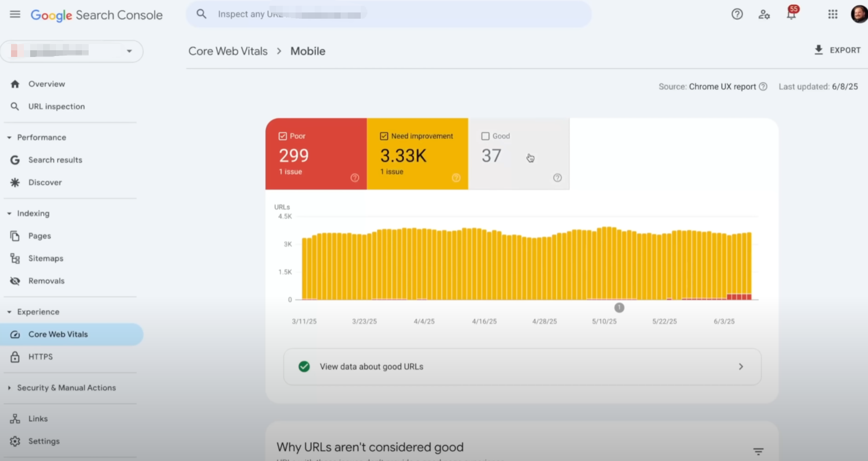
Task: Click the Help question mark icon
Action: coord(737,14)
